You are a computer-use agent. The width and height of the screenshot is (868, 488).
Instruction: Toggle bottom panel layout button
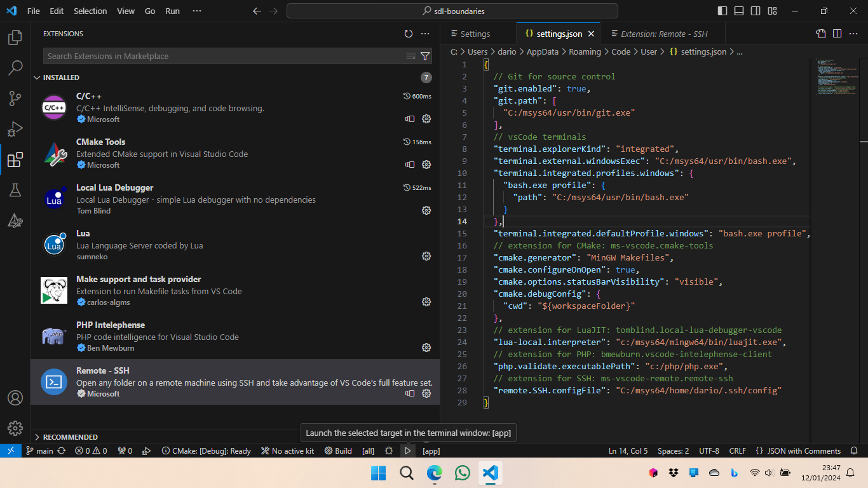point(739,11)
